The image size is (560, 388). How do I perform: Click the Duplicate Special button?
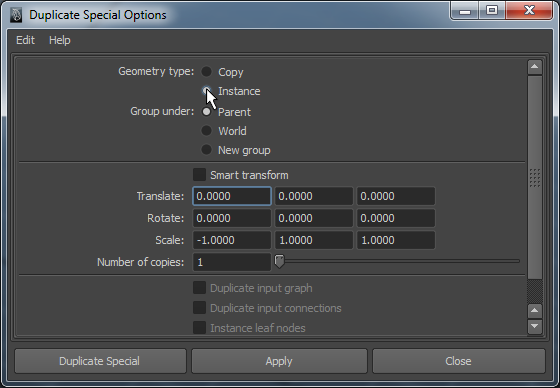[x=100, y=361]
